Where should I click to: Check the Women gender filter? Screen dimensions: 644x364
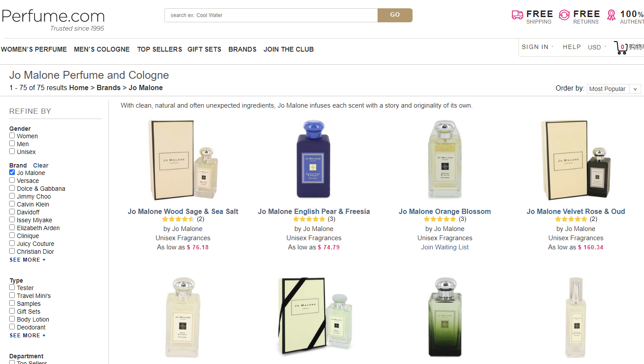pos(12,136)
